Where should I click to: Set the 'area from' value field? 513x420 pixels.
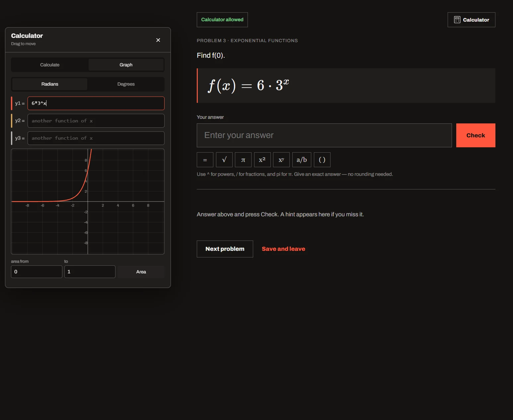click(37, 272)
